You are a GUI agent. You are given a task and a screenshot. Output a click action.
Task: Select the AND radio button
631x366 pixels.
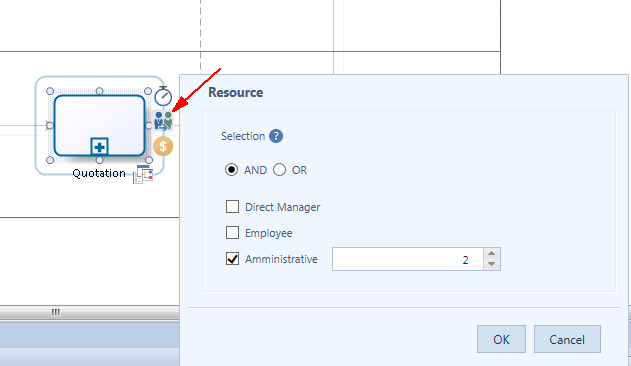click(231, 170)
